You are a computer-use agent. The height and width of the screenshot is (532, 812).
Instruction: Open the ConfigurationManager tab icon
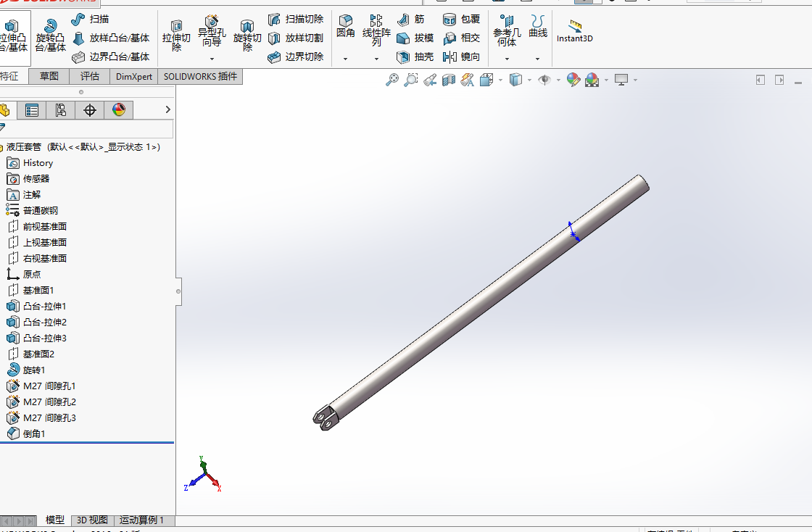(61, 109)
